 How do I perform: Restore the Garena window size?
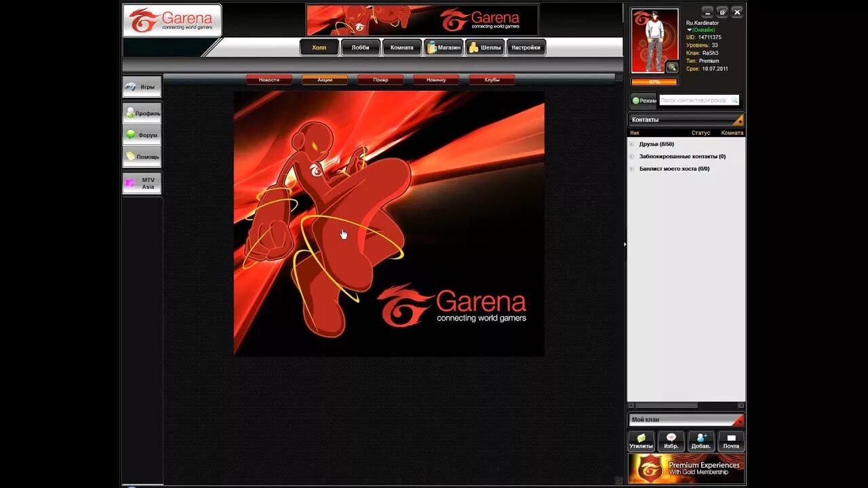(x=722, y=12)
